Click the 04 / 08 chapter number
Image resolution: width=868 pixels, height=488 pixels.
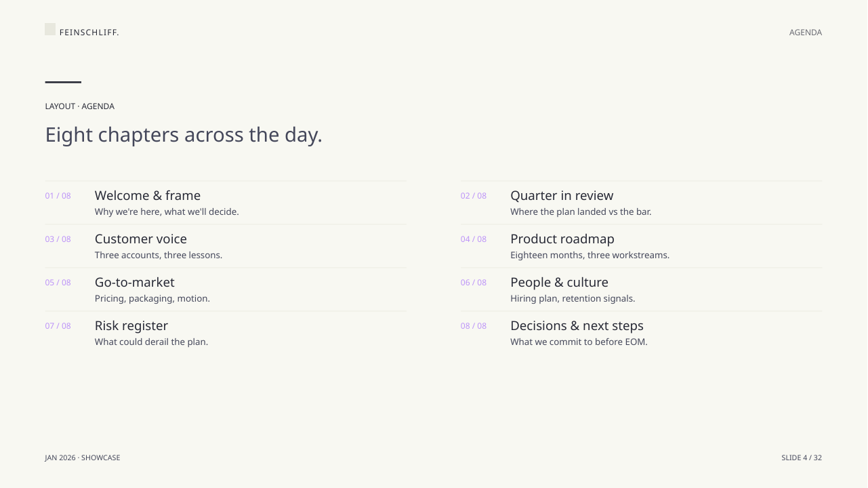pos(474,239)
